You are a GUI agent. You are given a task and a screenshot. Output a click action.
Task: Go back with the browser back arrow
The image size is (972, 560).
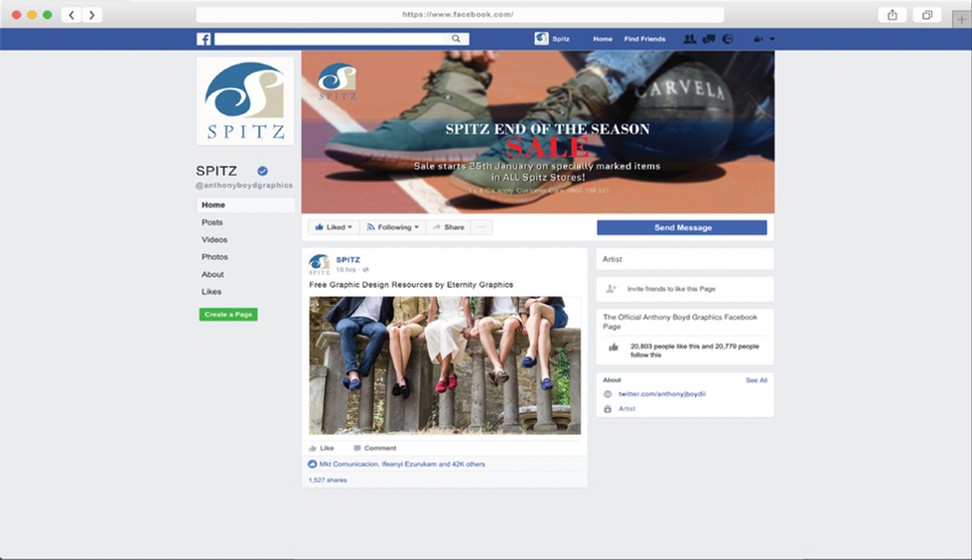[71, 15]
